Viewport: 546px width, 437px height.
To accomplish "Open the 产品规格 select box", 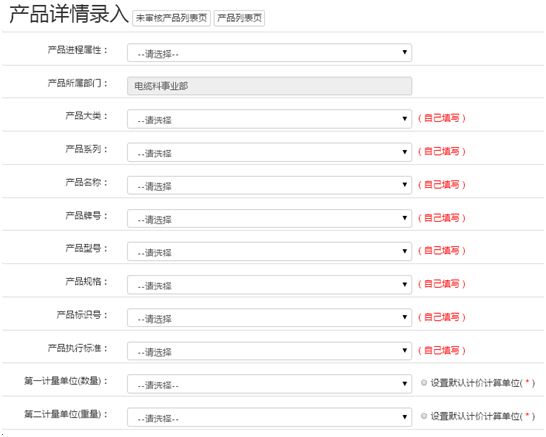I will pyautogui.click(x=270, y=284).
